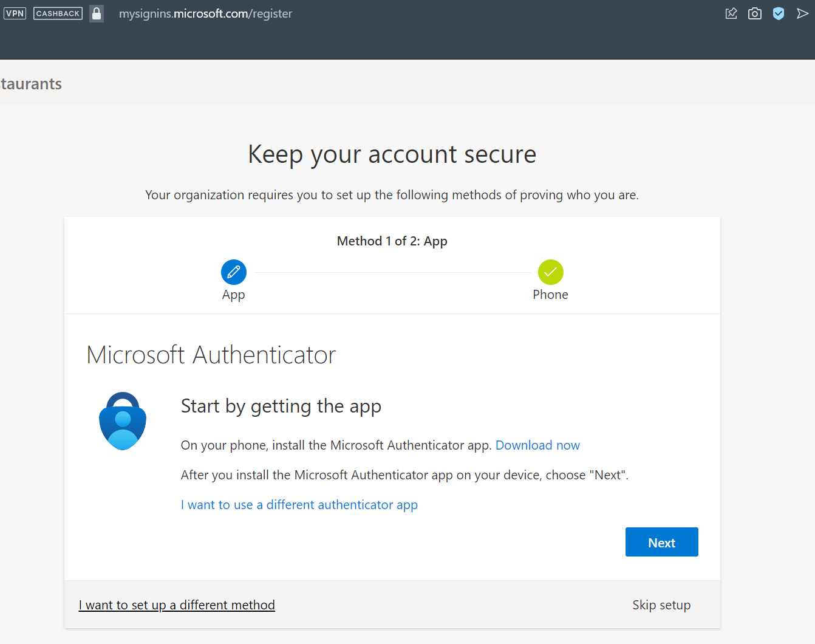
Task: Open the Download now link
Action: click(537, 445)
